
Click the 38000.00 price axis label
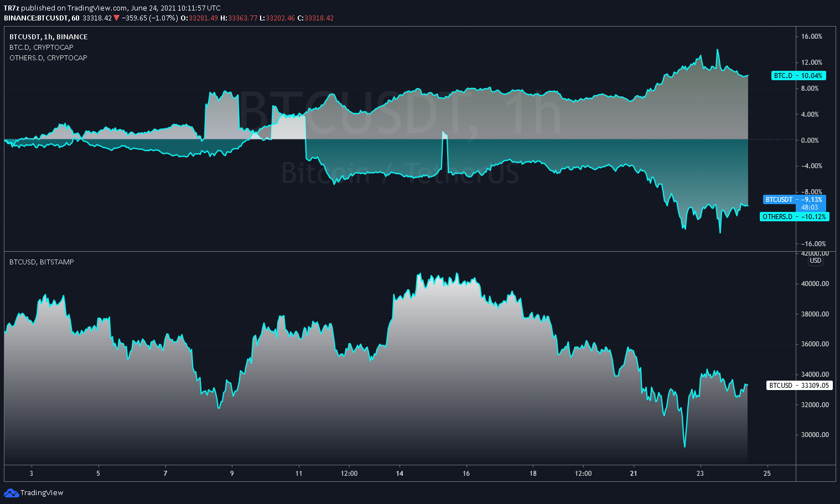[x=815, y=314]
